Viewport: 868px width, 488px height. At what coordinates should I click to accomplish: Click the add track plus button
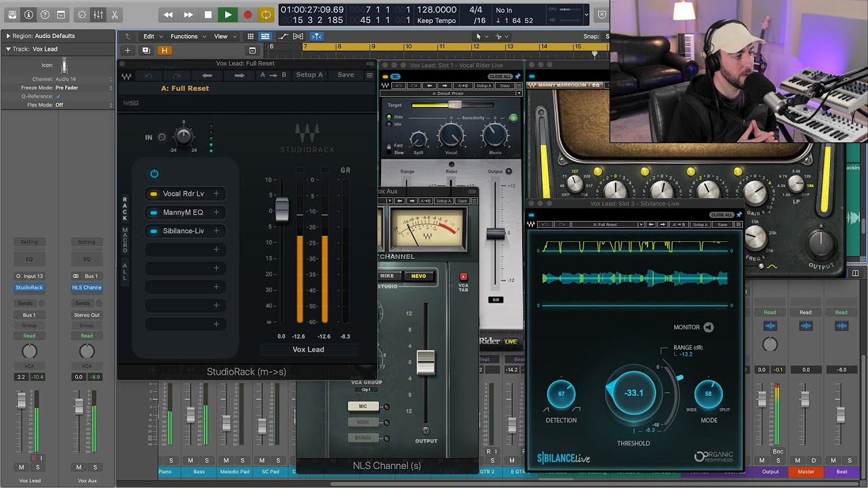tap(127, 50)
